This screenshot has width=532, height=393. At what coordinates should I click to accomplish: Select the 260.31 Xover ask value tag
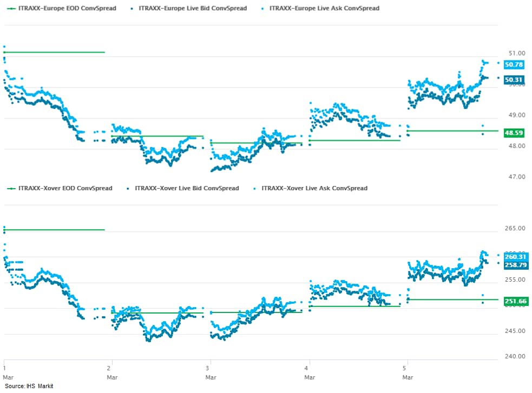coord(515,257)
